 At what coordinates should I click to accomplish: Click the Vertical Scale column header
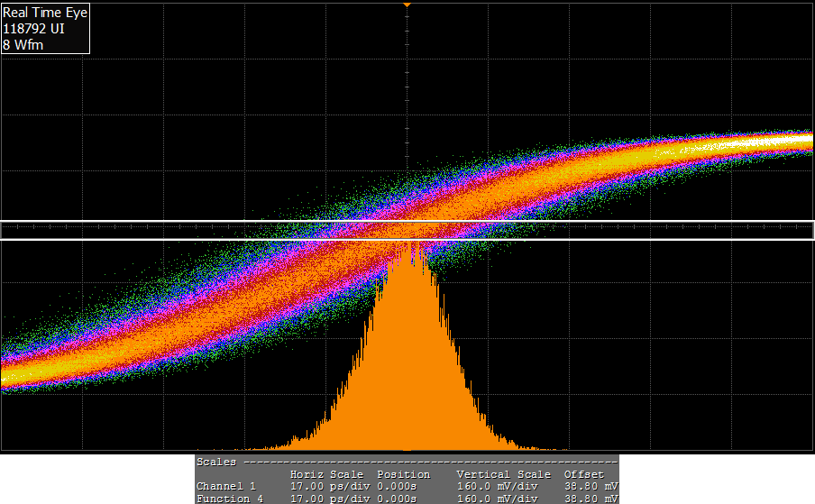(503, 474)
